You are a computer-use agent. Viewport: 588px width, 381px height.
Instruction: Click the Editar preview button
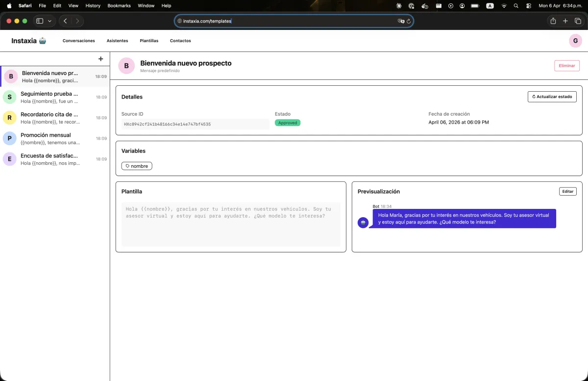coord(567,191)
